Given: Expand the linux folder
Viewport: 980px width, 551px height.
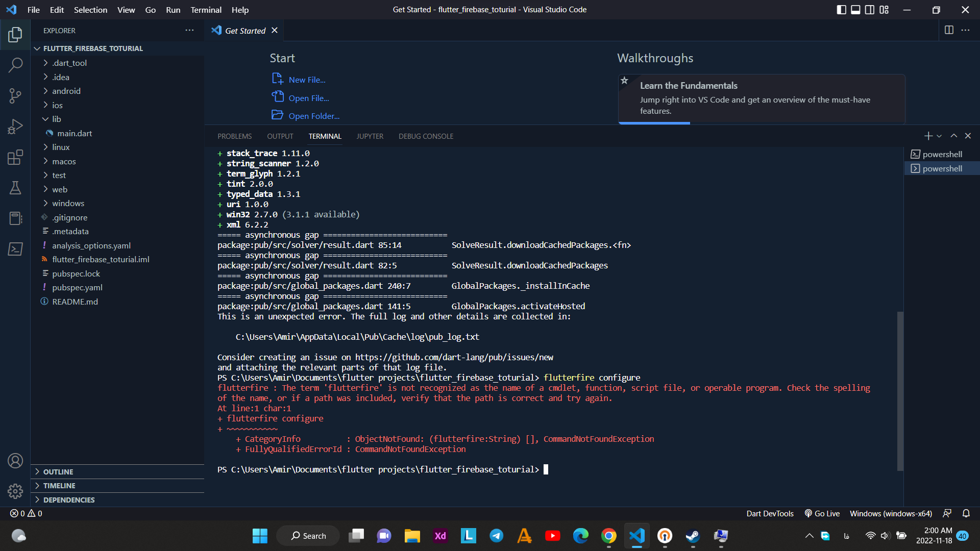Looking at the screenshot, I should pos(117,147).
